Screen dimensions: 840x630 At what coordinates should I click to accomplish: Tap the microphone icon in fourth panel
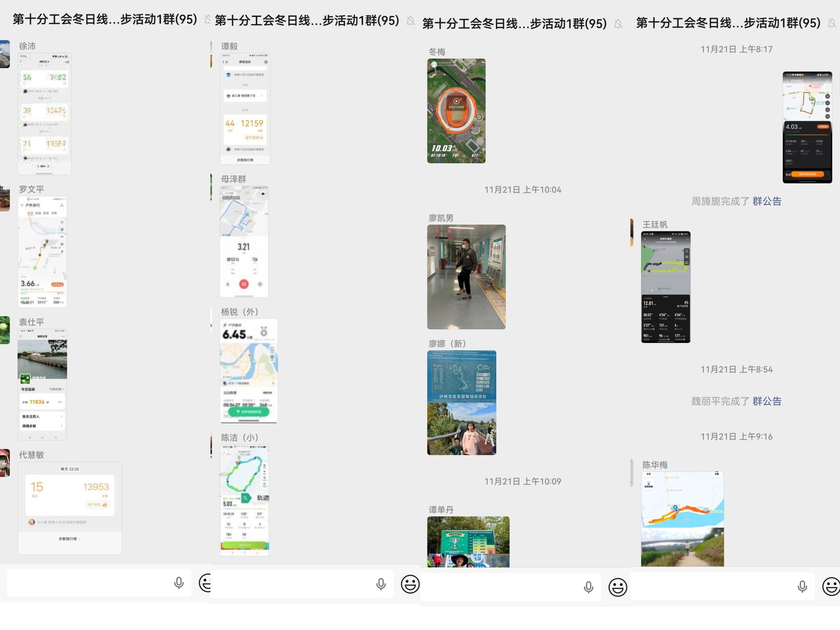coord(802,587)
